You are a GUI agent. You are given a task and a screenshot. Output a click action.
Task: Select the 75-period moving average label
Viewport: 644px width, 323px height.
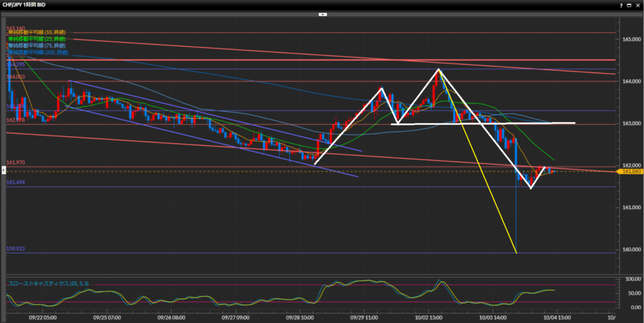tap(38, 46)
